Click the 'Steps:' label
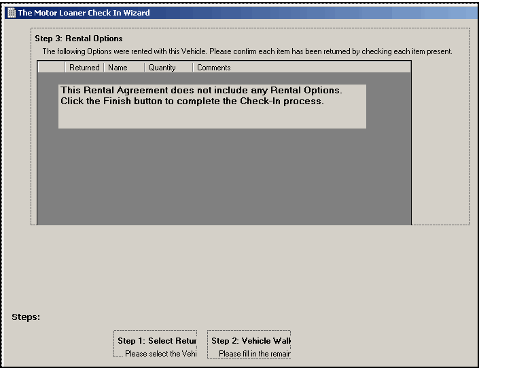The width and height of the screenshot is (528, 369). coord(26,317)
